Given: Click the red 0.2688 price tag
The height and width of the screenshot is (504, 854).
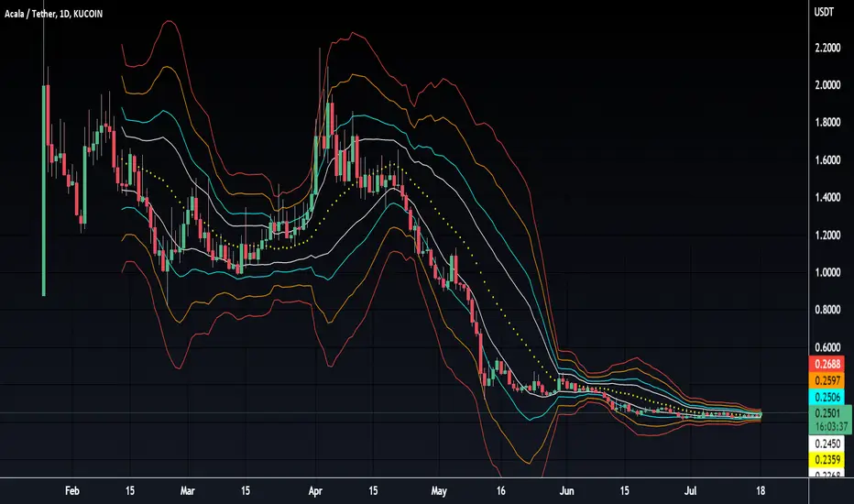Looking at the screenshot, I should click(827, 364).
